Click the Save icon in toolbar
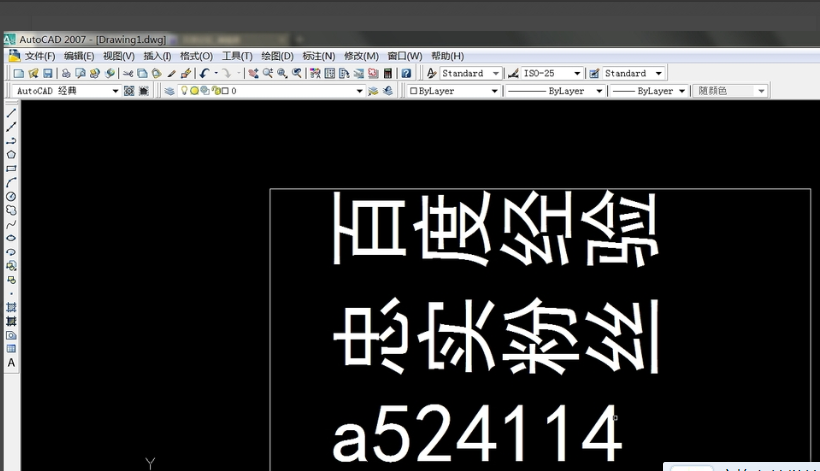The image size is (820, 471). coord(47,73)
